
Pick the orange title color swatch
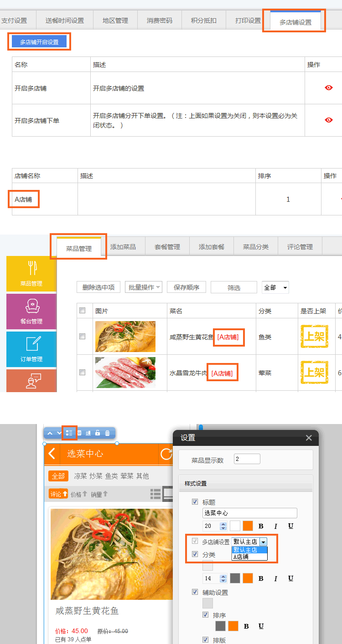click(x=248, y=526)
